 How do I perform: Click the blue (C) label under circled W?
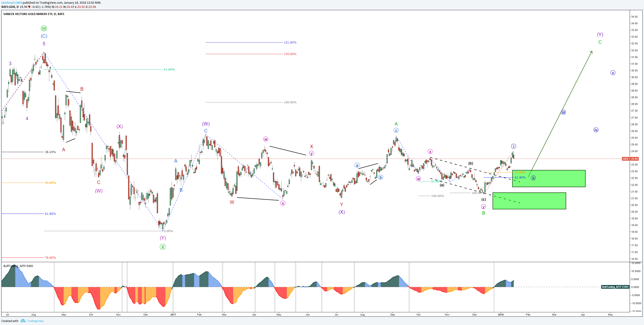tap(44, 36)
